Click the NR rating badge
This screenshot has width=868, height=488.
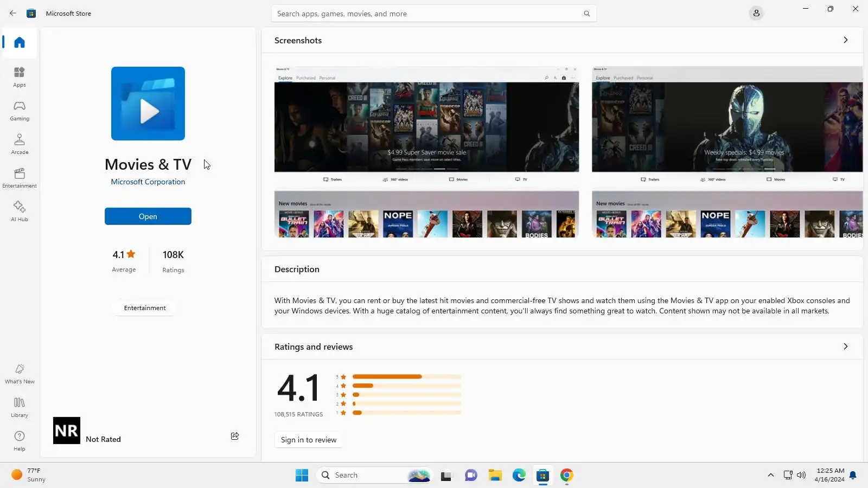pos(67,431)
